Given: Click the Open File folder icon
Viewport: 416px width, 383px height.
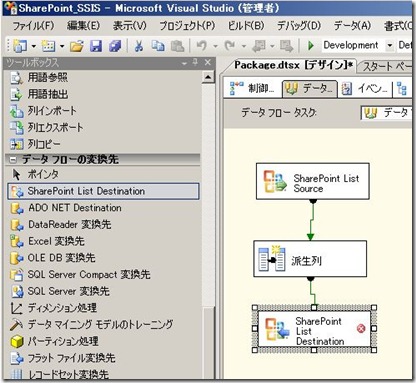Looking at the screenshot, I should click(x=77, y=47).
